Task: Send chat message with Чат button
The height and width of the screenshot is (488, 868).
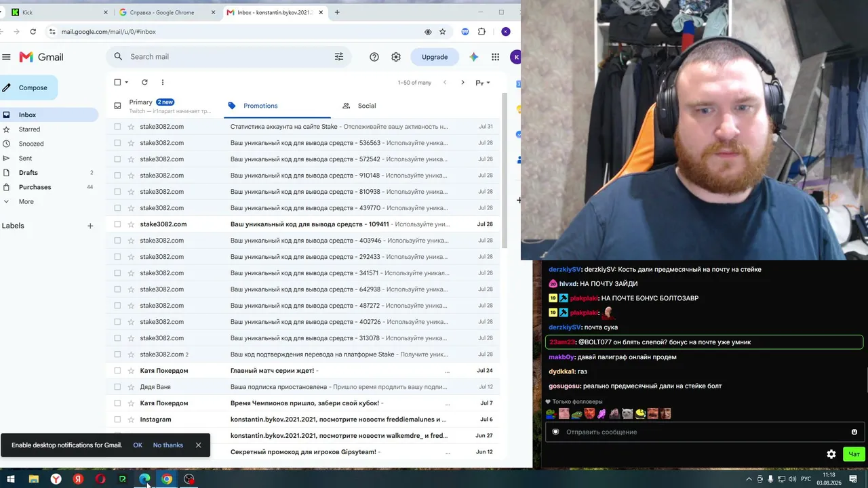Action: [854, 454]
